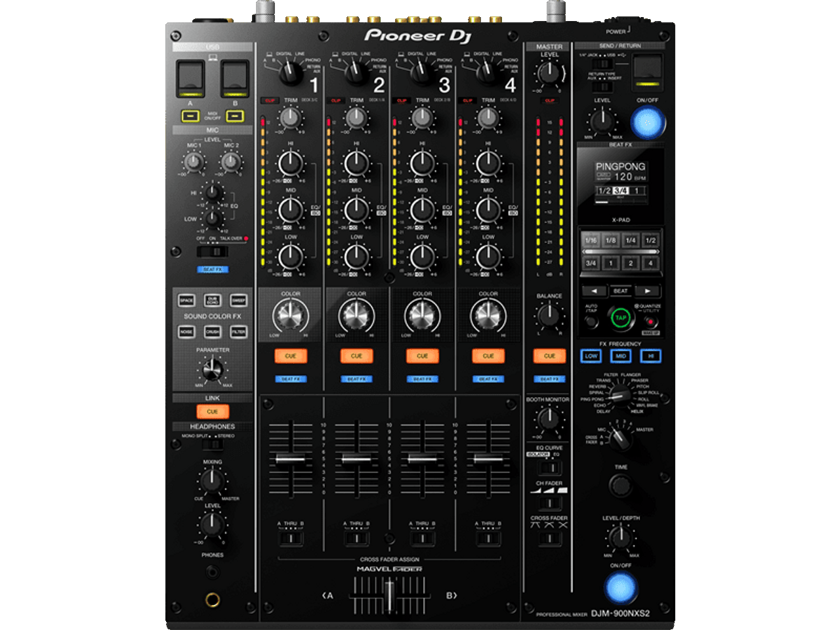The height and width of the screenshot is (630, 840).
Task: Flip the RETURN TYPE AUX/INSERT switch
Action: pos(602,86)
